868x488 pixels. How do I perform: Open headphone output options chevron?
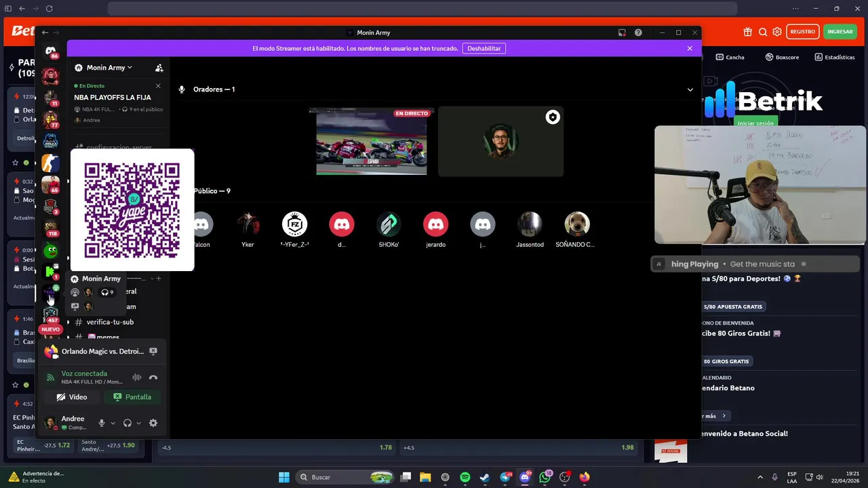click(x=138, y=423)
